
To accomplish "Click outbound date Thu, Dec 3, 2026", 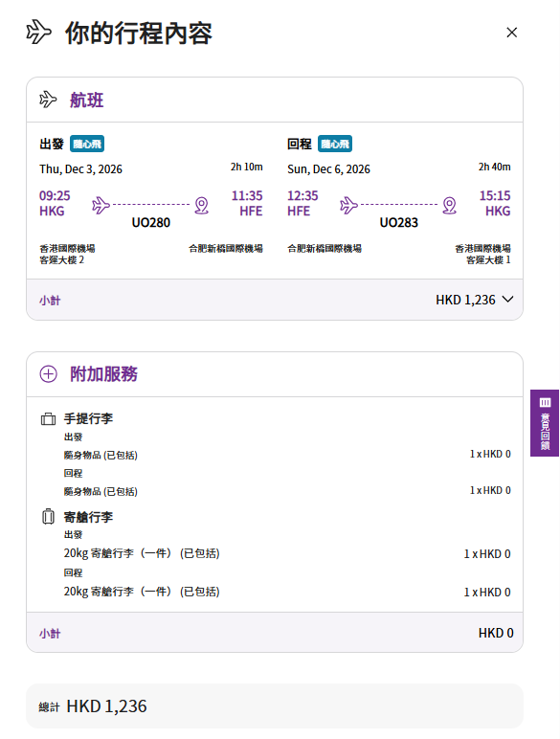I will 80,169.
